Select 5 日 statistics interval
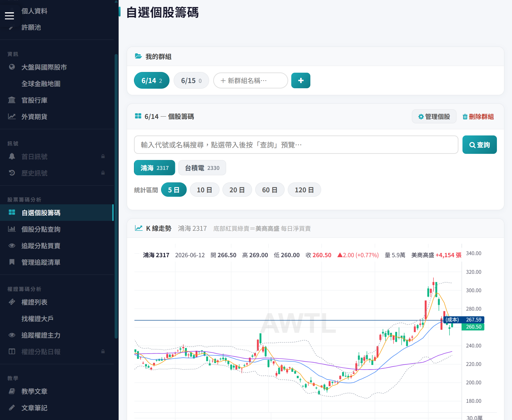 pos(174,190)
